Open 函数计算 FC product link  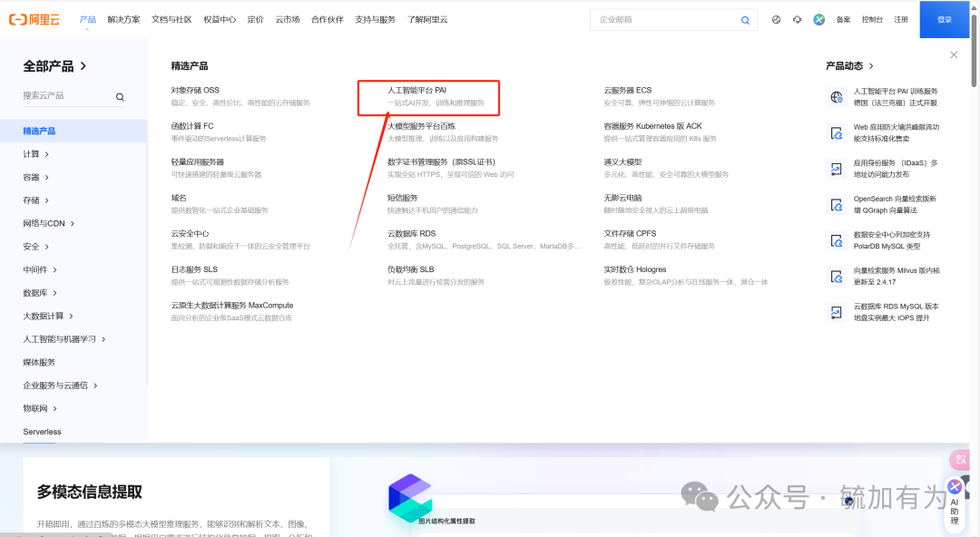click(x=192, y=126)
